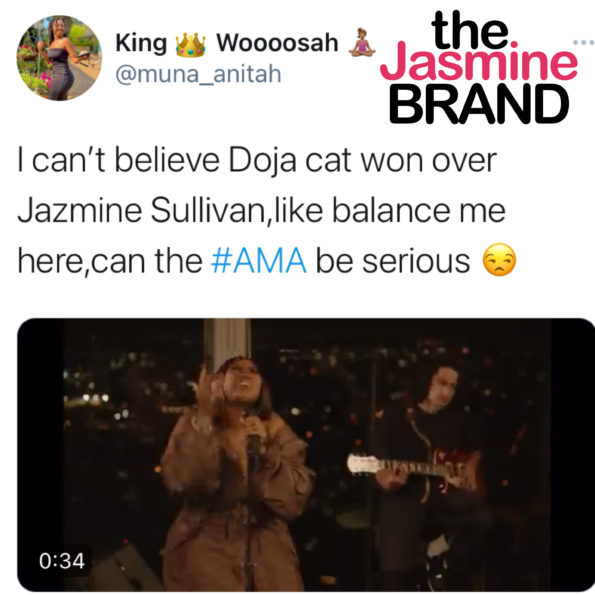Click the display name word "King"
595x595 pixels.
tap(141, 43)
